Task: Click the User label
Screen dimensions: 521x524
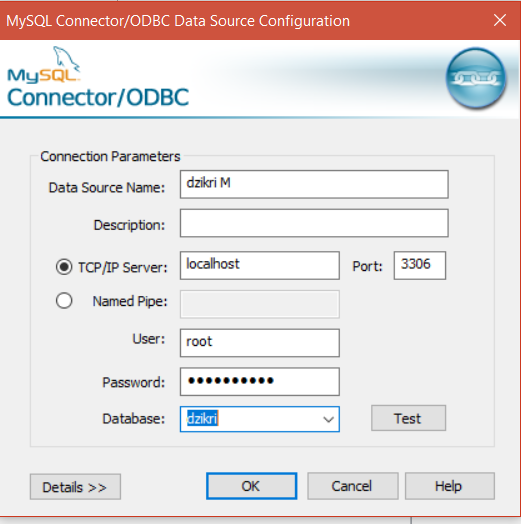Action: click(149, 339)
